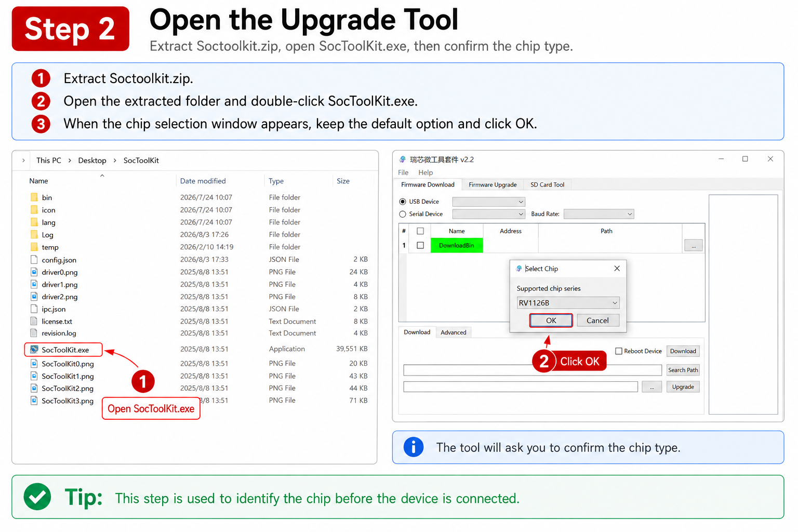Sort by the Type column header
Viewport: 798px width, 532px height.
(x=276, y=181)
